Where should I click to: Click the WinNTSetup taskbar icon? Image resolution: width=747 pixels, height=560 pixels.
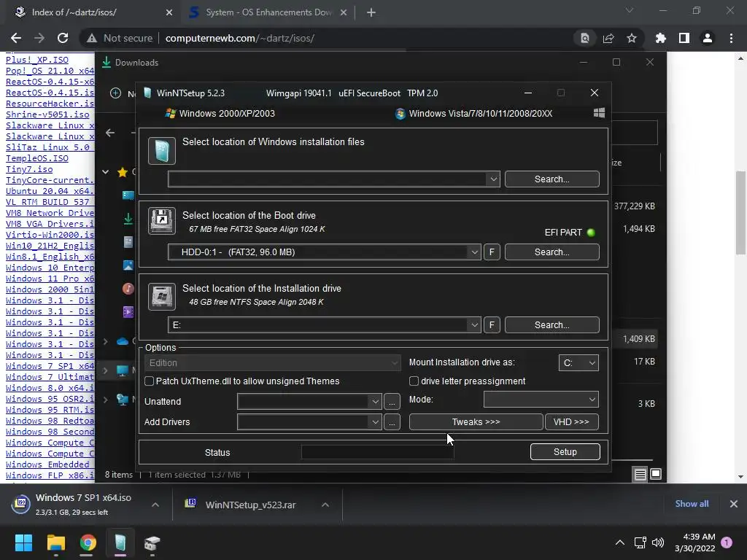coord(120,542)
